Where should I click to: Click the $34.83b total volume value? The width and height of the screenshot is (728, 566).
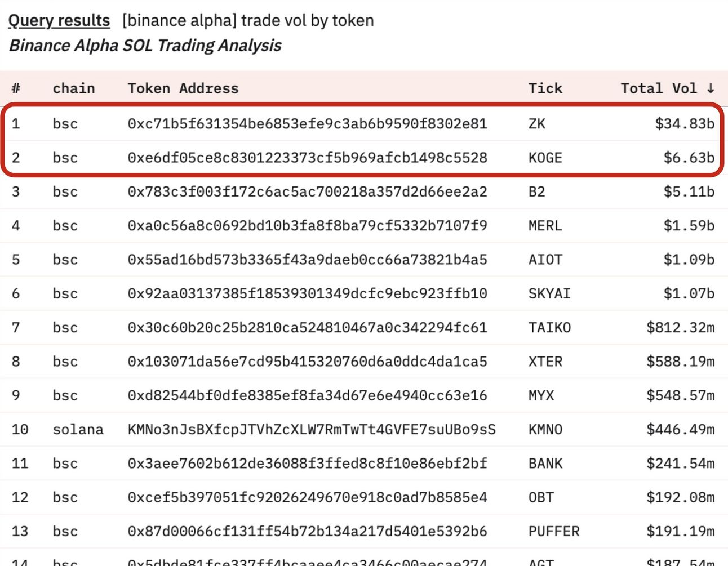point(685,123)
